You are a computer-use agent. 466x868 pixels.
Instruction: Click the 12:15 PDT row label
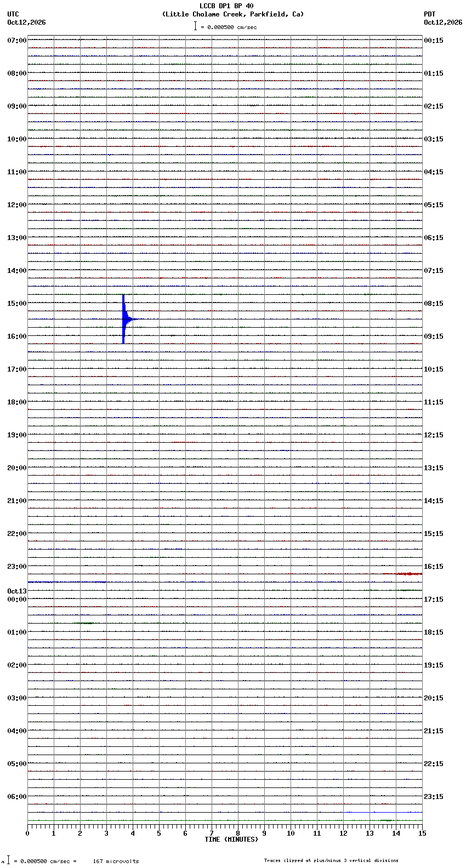[x=434, y=435]
